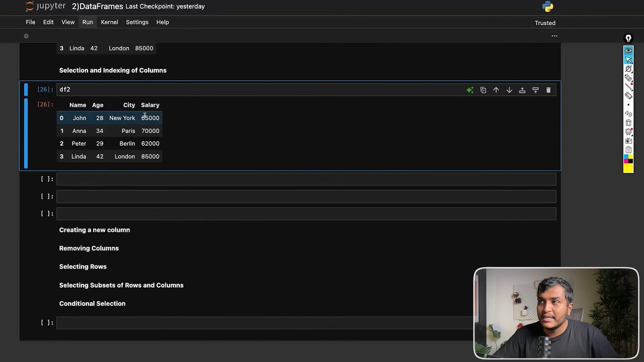Click the Trusted notebook button

(x=545, y=23)
